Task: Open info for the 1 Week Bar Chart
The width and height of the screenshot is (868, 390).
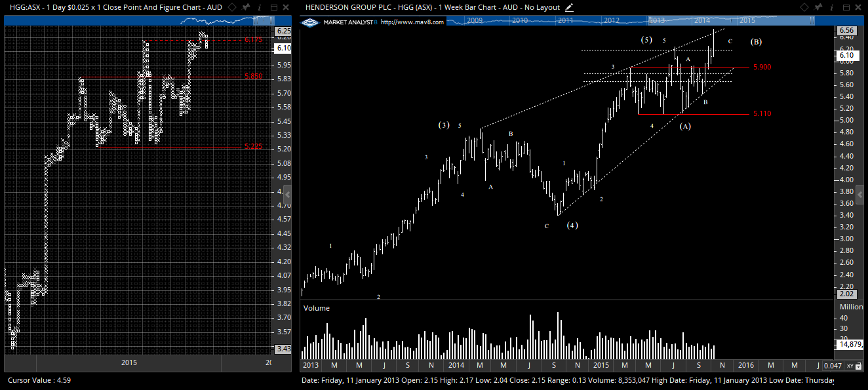Action: [833, 7]
